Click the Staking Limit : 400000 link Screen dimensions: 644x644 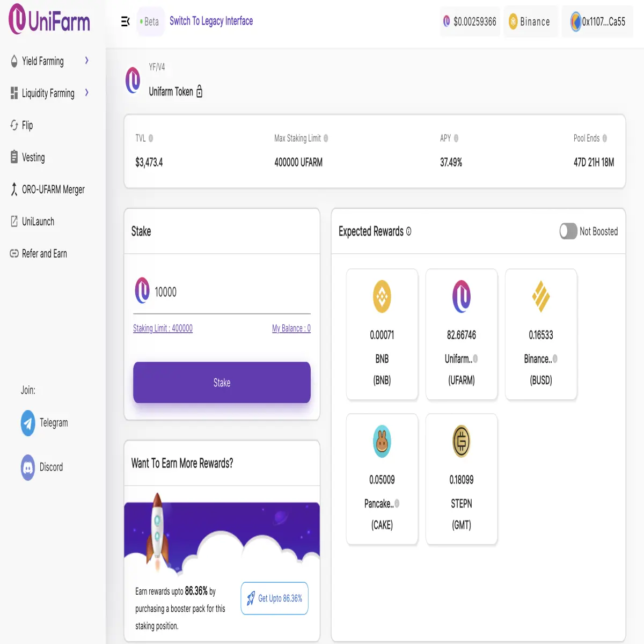(x=163, y=328)
